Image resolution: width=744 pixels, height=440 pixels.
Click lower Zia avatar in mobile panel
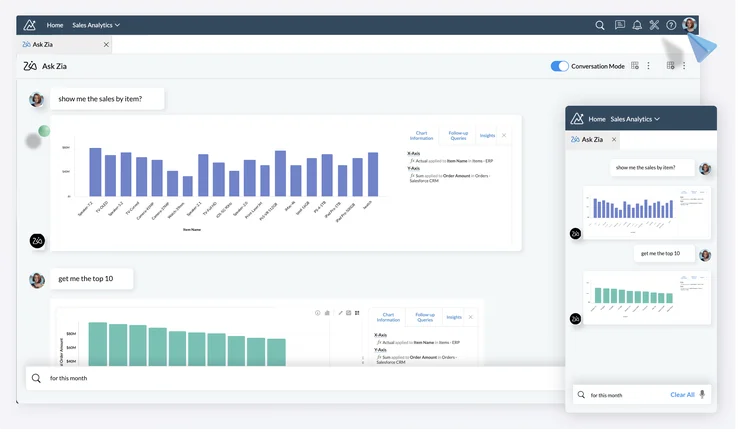[x=575, y=319]
